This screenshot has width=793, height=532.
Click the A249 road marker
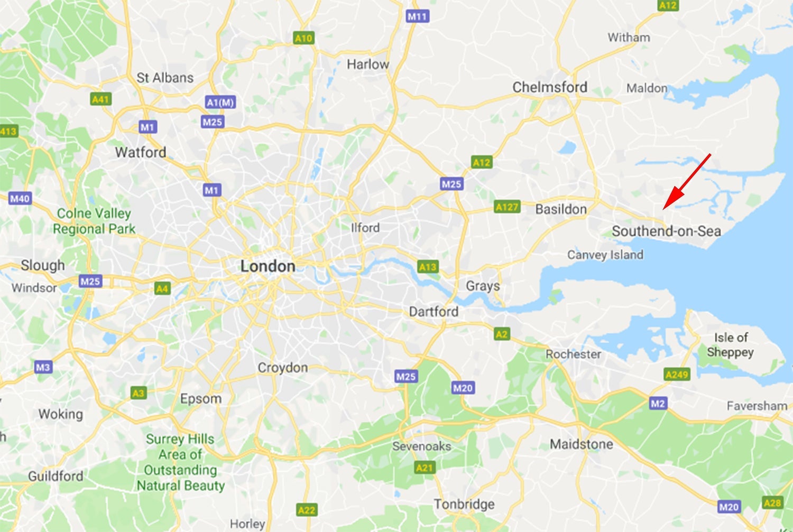click(677, 375)
